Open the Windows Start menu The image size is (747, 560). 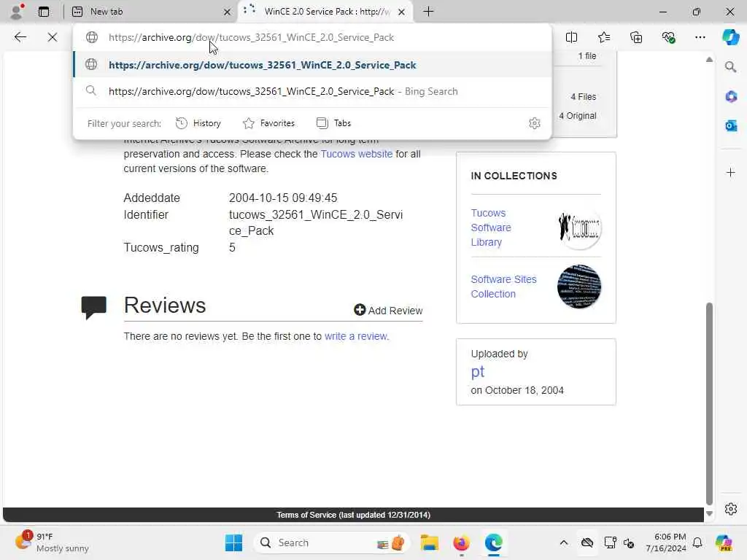click(x=233, y=542)
